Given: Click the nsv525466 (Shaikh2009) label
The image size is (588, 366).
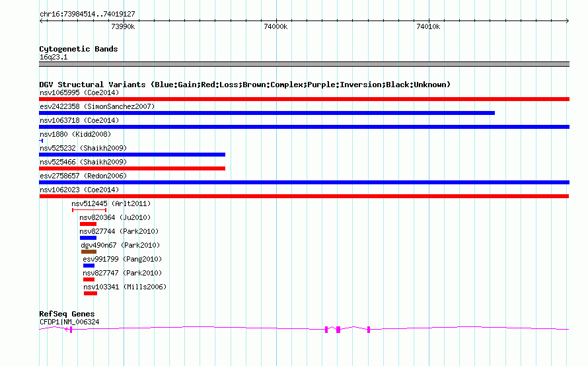Looking at the screenshot, I should pyautogui.click(x=83, y=162).
